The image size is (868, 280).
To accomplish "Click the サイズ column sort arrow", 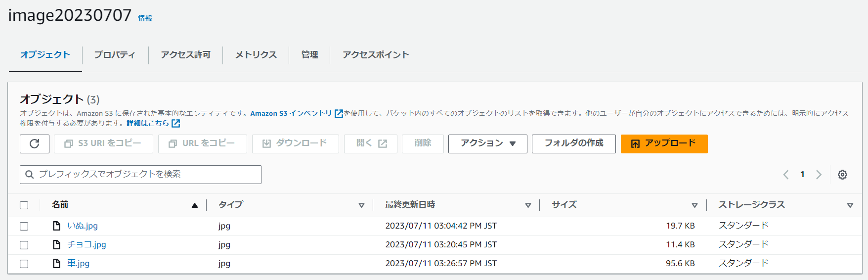I will [694, 205].
